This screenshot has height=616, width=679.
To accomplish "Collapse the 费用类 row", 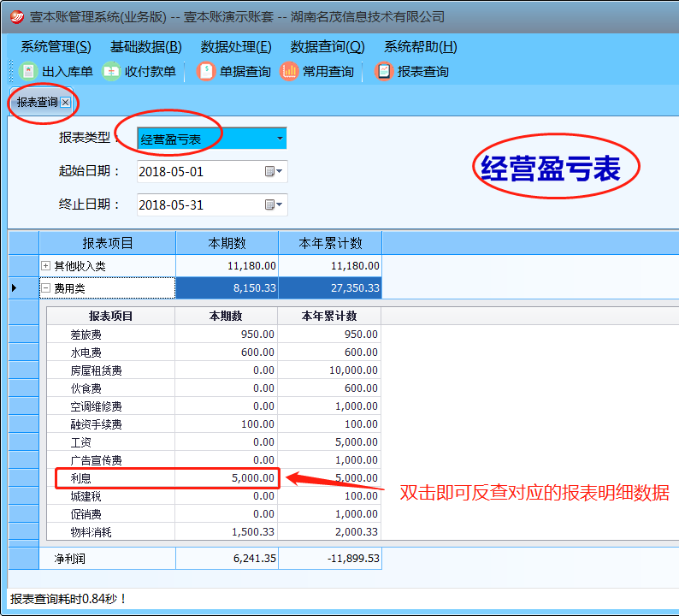I will (45, 288).
